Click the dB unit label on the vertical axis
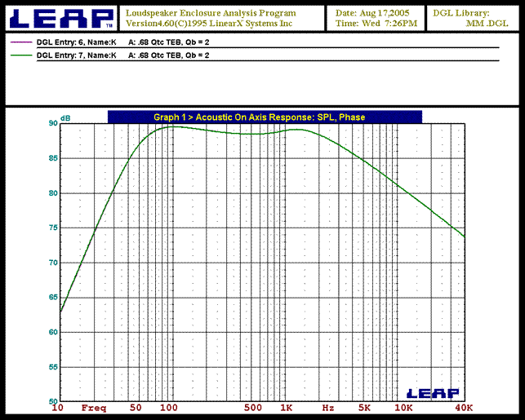 (x=65, y=118)
